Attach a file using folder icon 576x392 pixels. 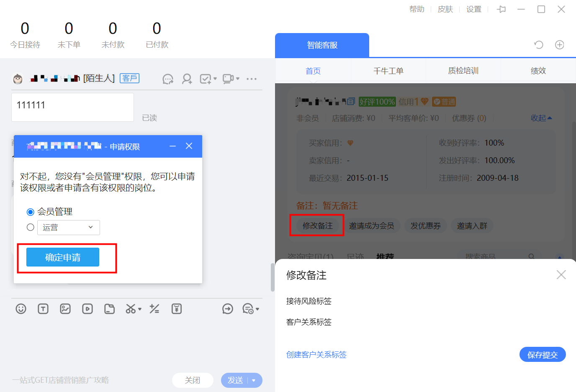click(110, 309)
